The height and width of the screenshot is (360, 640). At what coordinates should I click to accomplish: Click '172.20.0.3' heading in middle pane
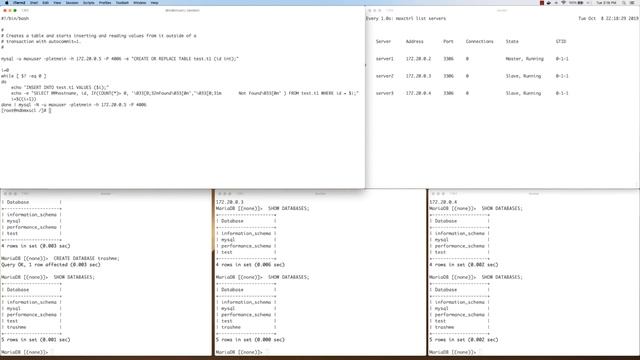[x=229, y=202]
